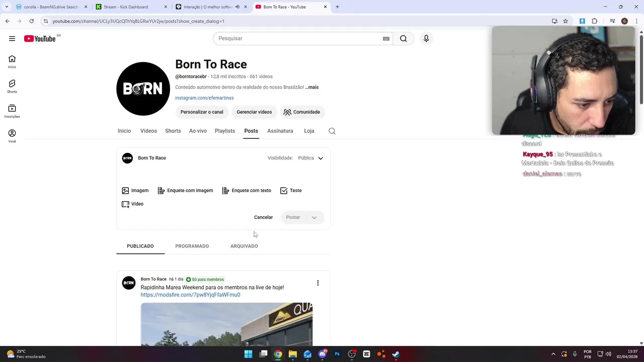Add an Imagem to the post
This screenshot has height=362, width=644.
click(135, 191)
